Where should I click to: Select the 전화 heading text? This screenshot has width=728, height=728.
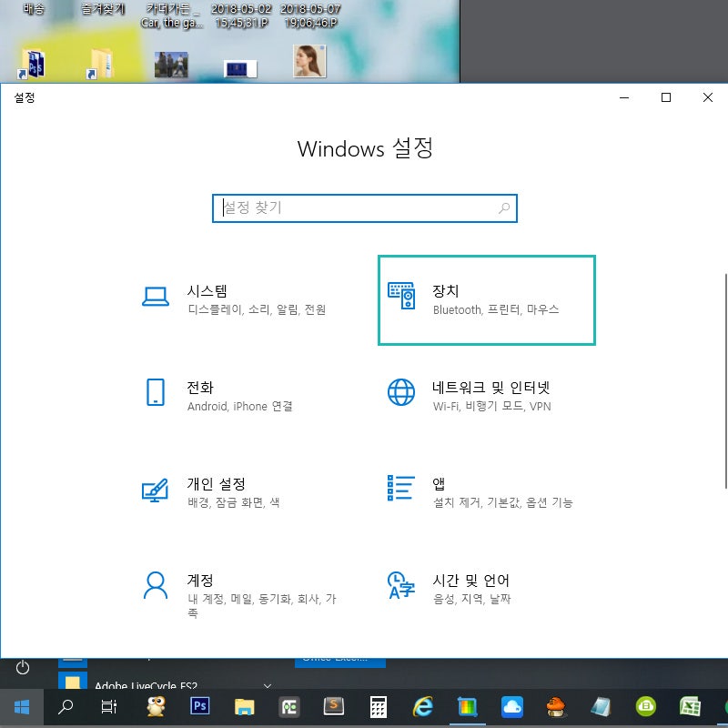[200, 388]
